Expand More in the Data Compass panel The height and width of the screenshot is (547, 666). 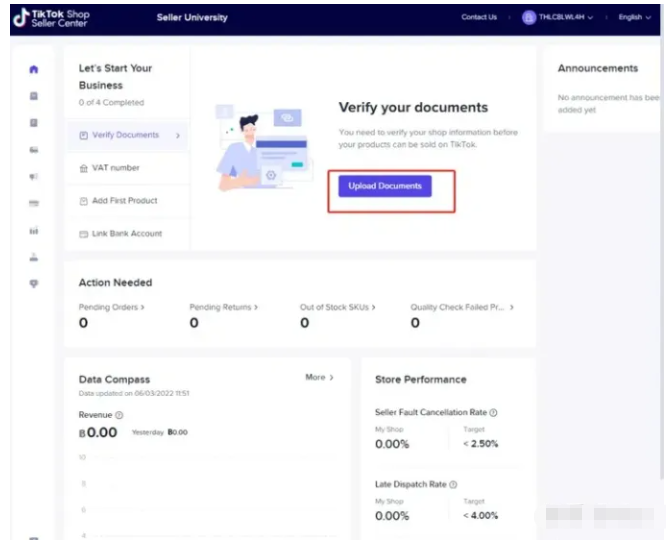[x=319, y=378]
